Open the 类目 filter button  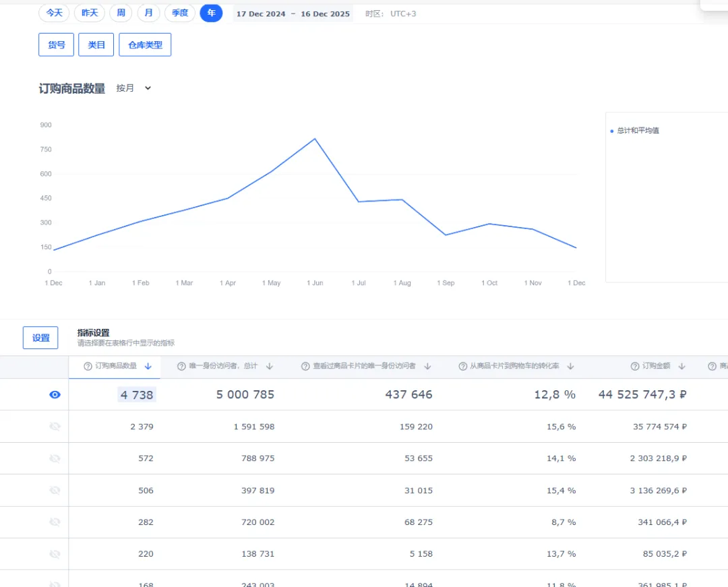pos(96,45)
